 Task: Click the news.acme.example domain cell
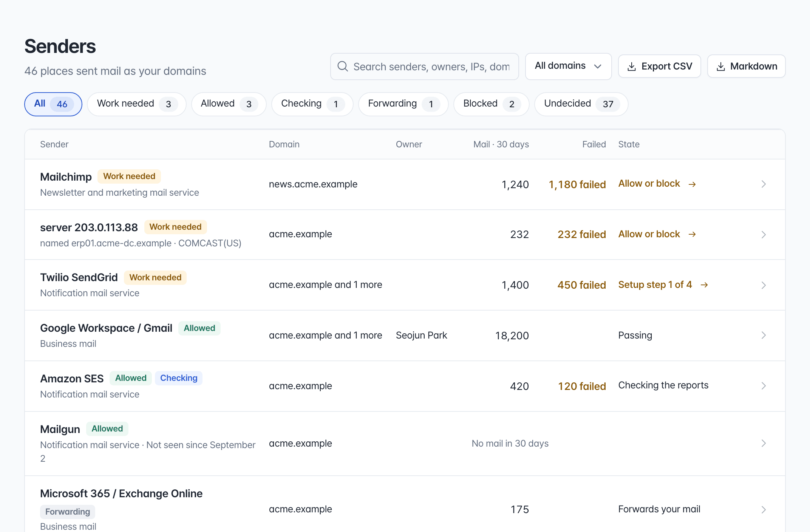click(313, 184)
